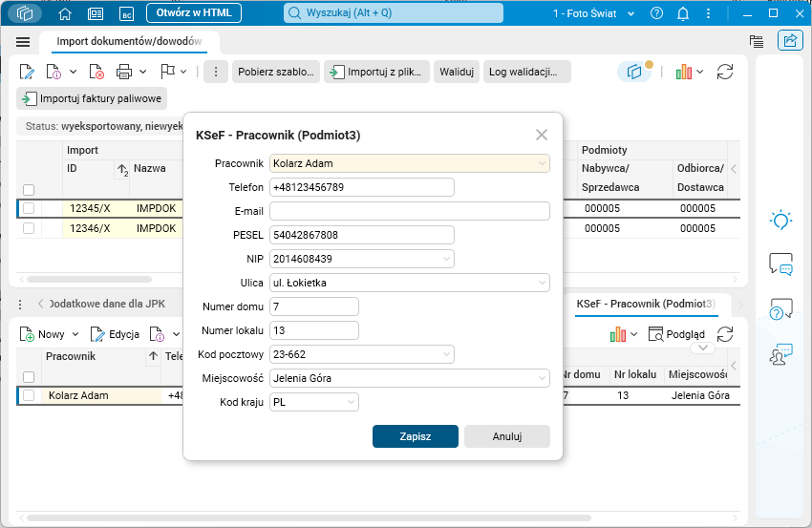Click the print icon in toolbar
812x528 pixels.
pos(124,72)
